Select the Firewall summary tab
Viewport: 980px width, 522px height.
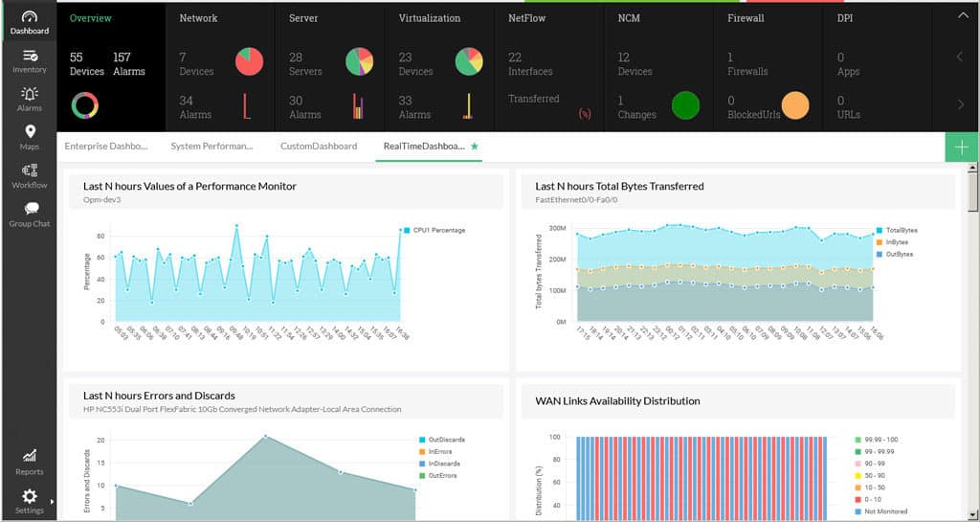(x=746, y=18)
